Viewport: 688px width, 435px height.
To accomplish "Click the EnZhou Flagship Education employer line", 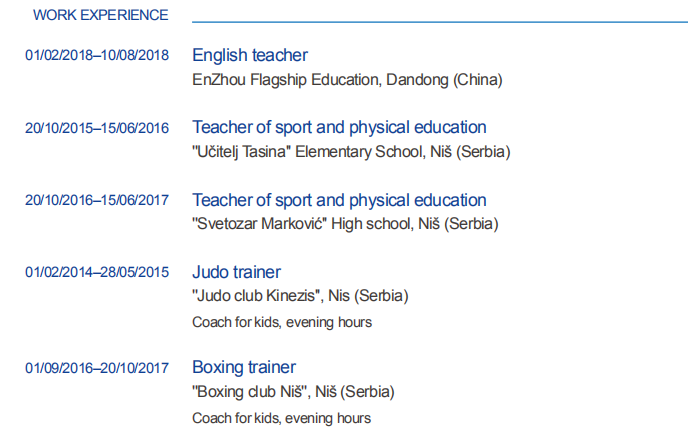I will point(346,79).
